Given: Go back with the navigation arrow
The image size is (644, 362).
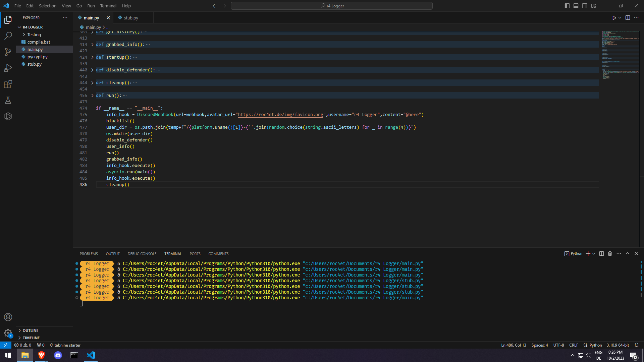Looking at the screenshot, I should (x=215, y=6).
